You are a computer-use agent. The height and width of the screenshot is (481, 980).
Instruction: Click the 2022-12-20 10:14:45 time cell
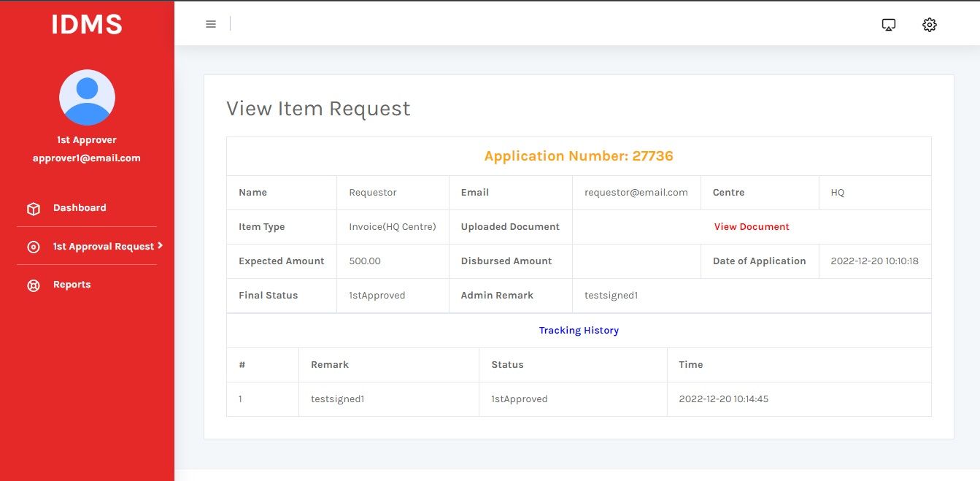coord(723,399)
